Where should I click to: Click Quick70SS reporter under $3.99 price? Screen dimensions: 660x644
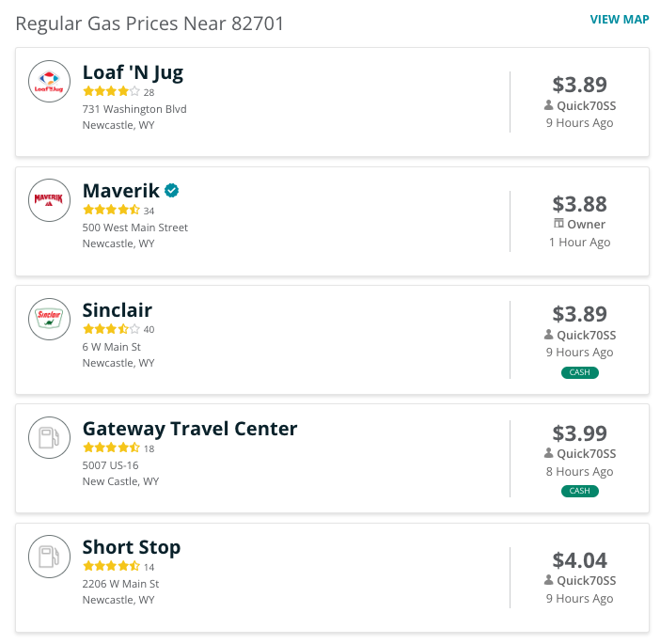[580, 454]
